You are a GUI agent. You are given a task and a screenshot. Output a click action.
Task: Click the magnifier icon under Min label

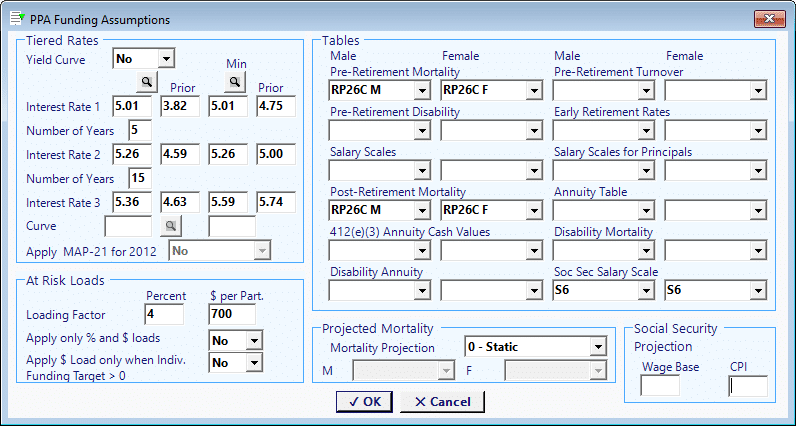235,81
